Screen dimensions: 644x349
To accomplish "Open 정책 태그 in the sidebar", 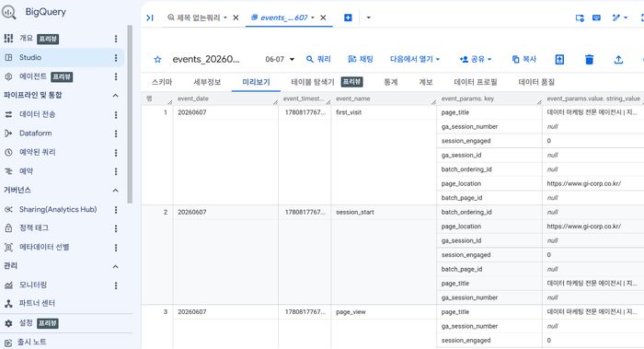I will [34, 227].
